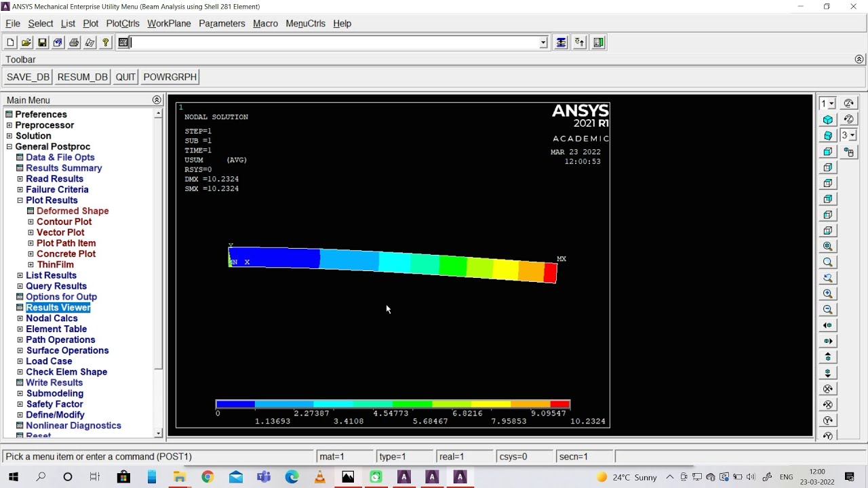This screenshot has height=488, width=868.
Task: Click the New Analysis icon
Action: [10, 43]
